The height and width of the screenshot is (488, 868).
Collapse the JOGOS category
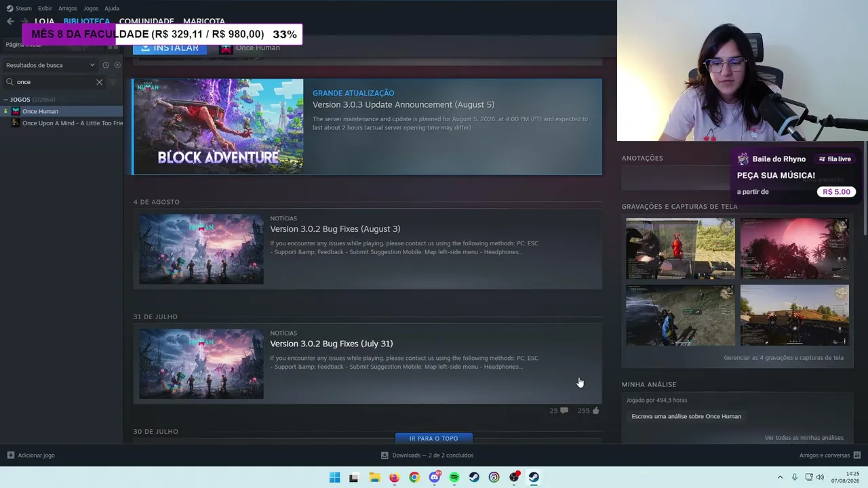click(6, 100)
